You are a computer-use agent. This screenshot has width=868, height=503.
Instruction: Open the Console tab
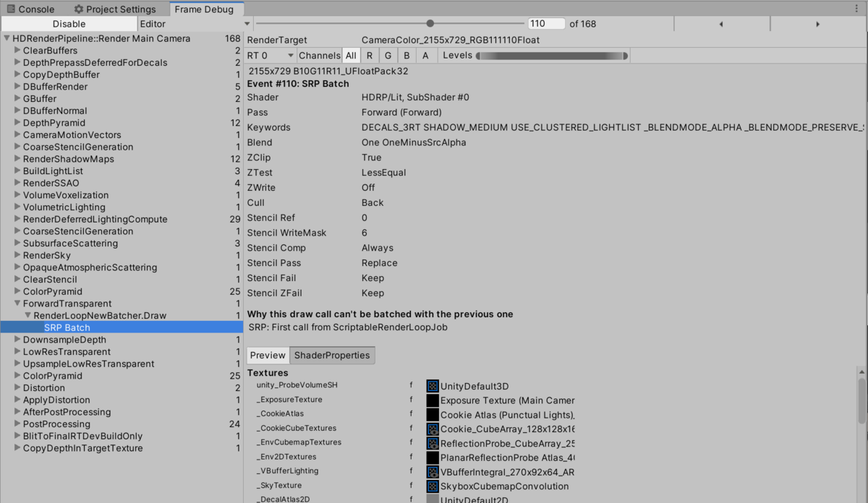[30, 9]
